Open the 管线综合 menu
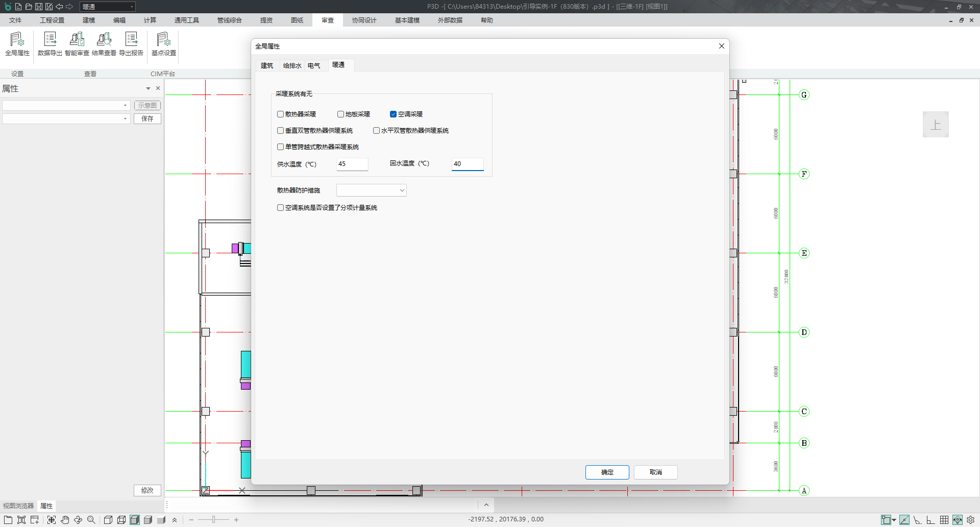 click(x=229, y=20)
